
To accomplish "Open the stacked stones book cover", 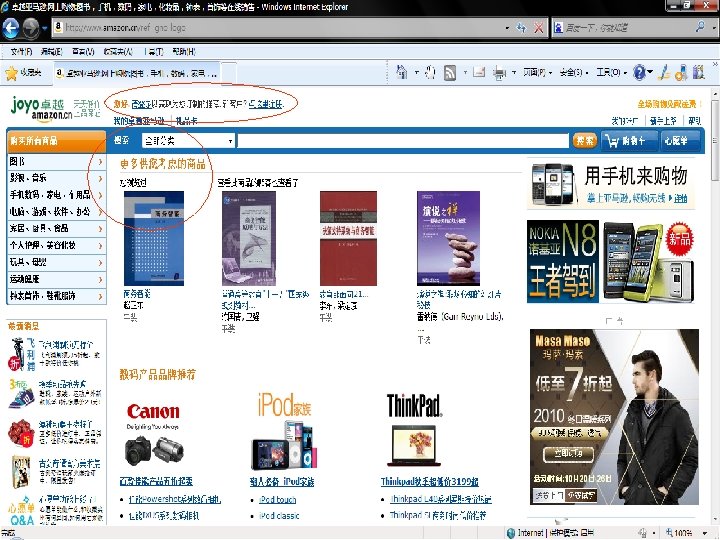I will click(448, 238).
